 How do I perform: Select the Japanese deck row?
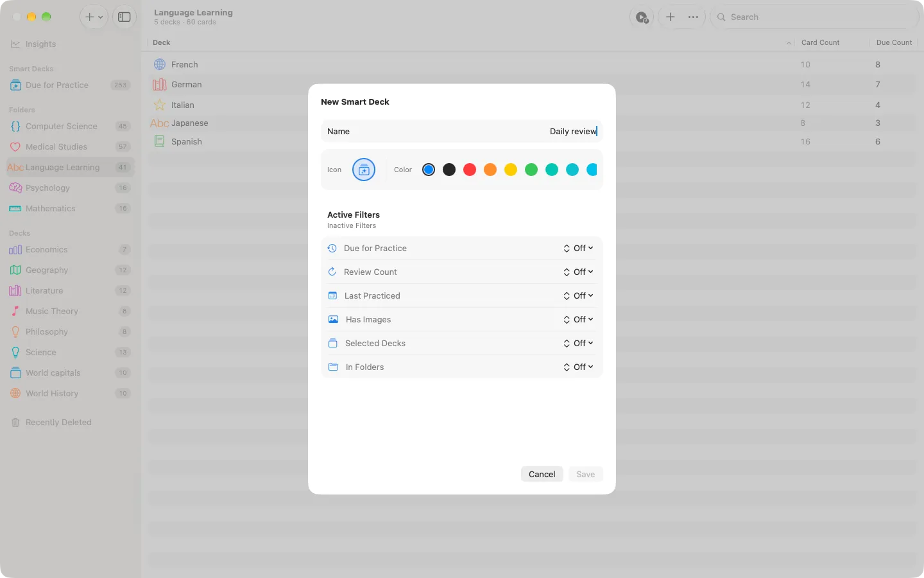533,123
